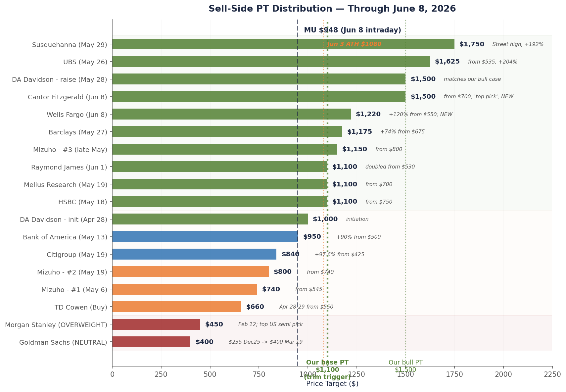Click the 'Cantor Fitzgerald (Jun 8)' label

point(68,97)
